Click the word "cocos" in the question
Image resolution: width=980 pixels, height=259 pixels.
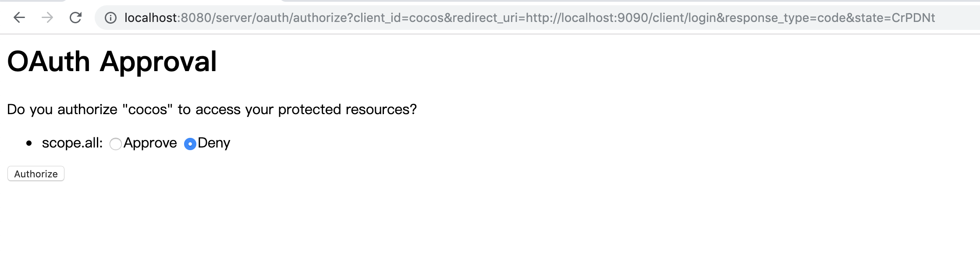148,109
